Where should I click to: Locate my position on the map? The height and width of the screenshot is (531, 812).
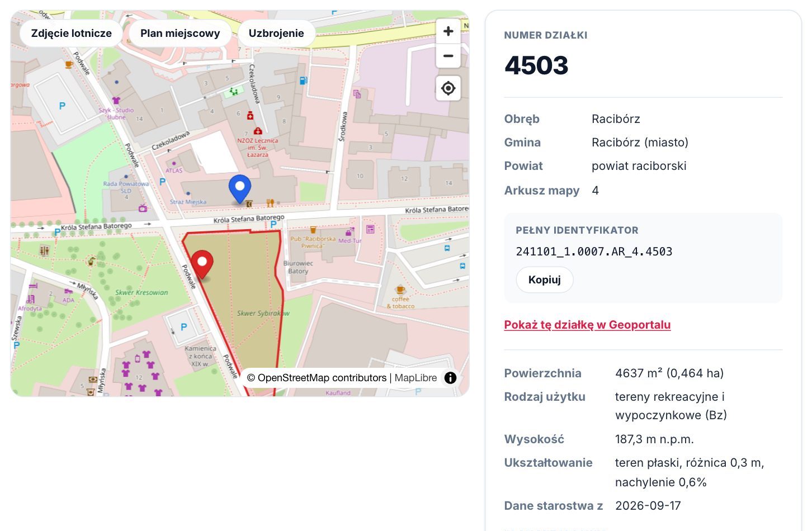click(448, 88)
